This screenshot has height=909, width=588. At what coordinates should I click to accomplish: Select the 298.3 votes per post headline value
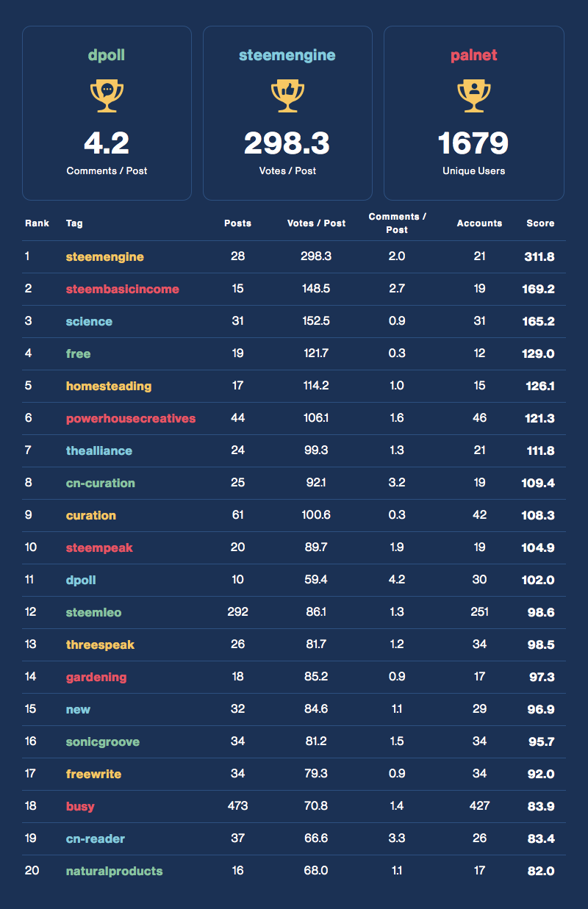pyautogui.click(x=287, y=143)
